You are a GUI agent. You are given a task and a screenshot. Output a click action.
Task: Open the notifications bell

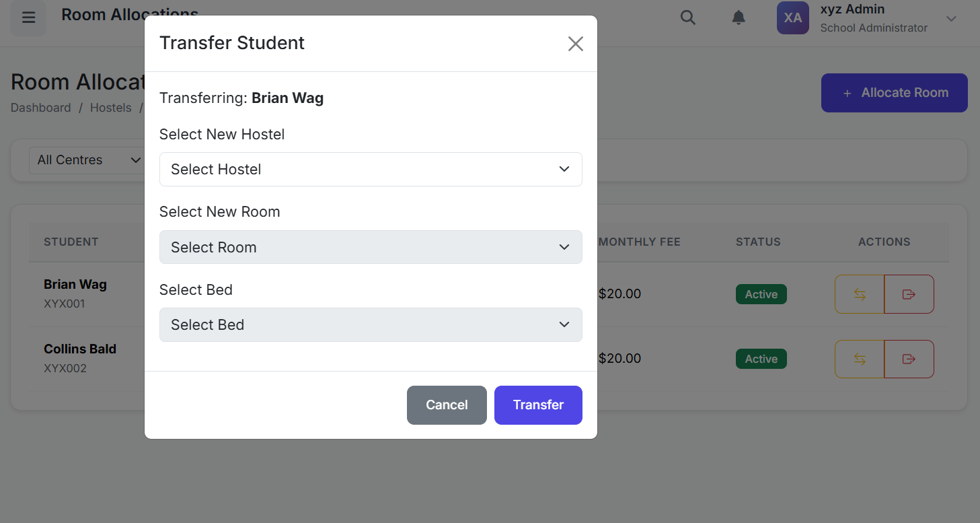(x=739, y=18)
